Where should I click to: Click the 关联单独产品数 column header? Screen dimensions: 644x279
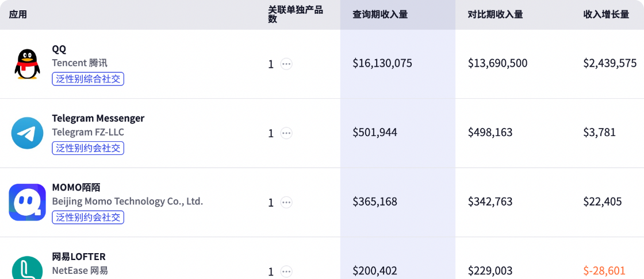pos(296,14)
